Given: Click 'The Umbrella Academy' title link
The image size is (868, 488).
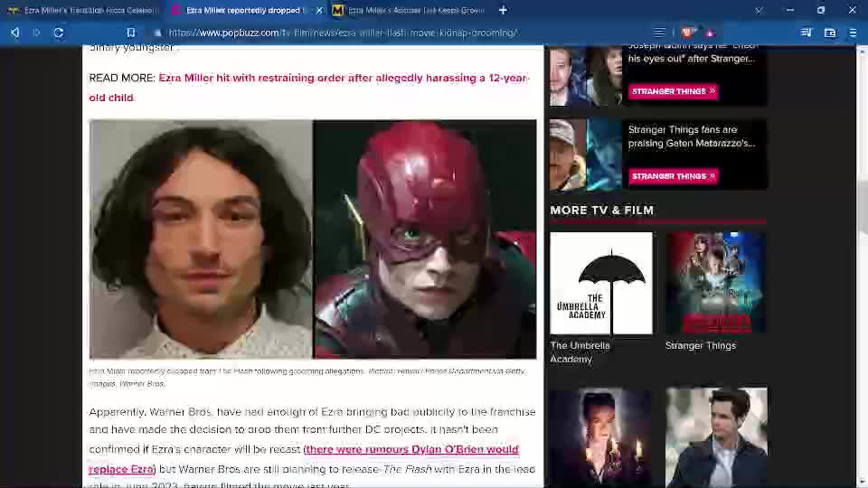Looking at the screenshot, I should tap(580, 352).
